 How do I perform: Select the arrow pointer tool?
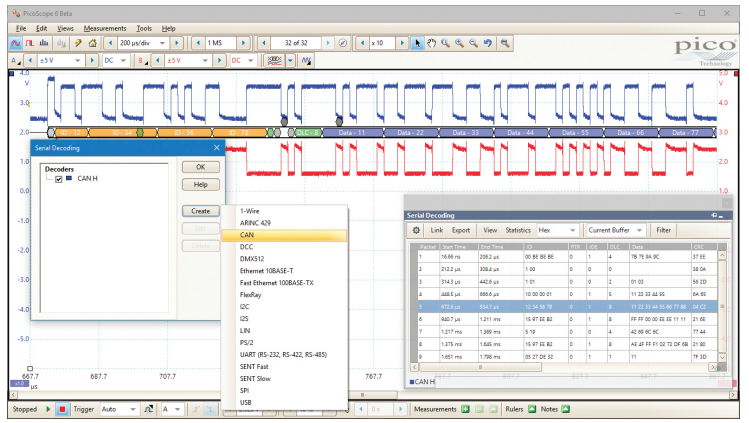(417, 43)
